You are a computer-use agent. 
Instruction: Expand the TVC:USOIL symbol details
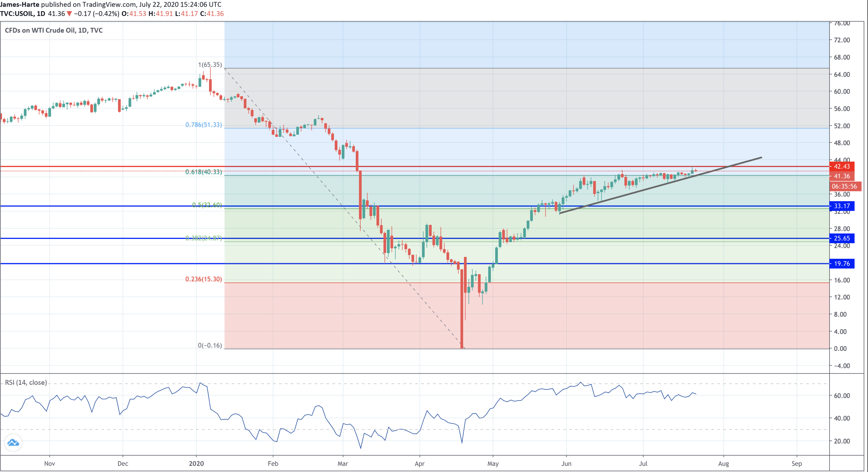pyautogui.click(x=19, y=14)
